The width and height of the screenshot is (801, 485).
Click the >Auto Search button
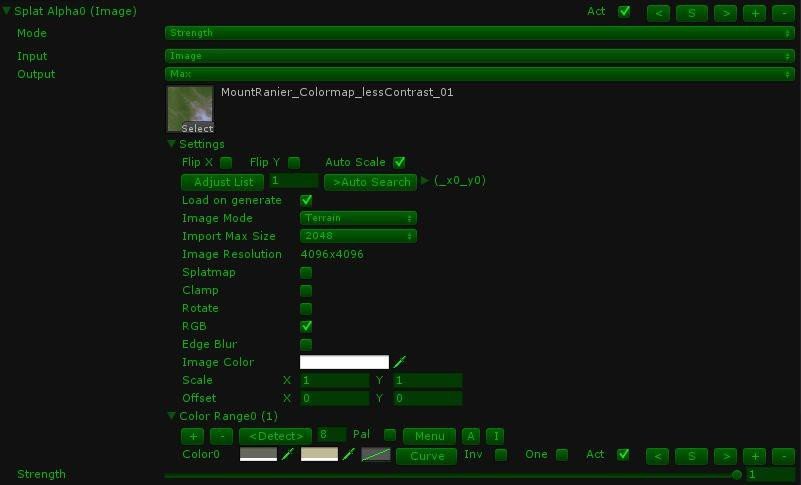[x=370, y=182]
